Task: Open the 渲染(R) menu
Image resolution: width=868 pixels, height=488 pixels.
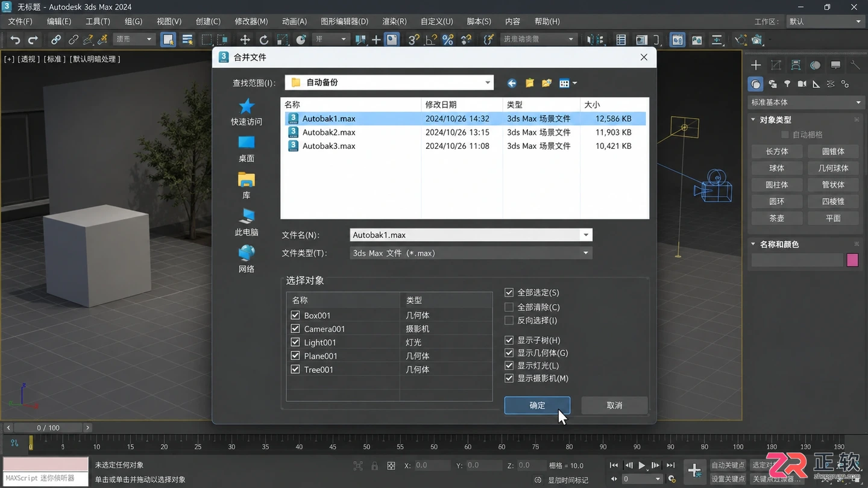Action: [x=395, y=21]
